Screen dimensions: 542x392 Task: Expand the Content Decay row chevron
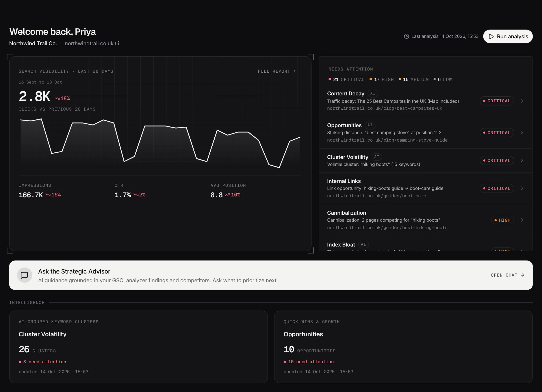tap(522, 101)
